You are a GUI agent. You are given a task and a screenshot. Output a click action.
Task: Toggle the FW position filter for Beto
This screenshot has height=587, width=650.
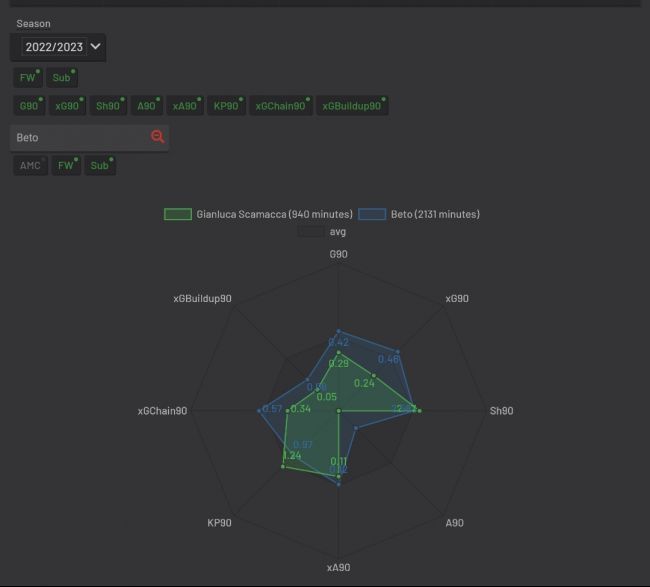[x=66, y=165]
